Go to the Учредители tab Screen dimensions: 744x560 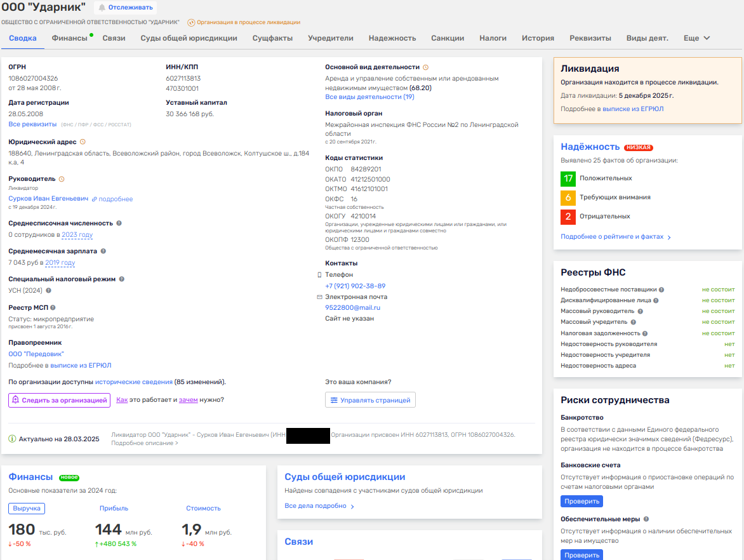coord(331,38)
